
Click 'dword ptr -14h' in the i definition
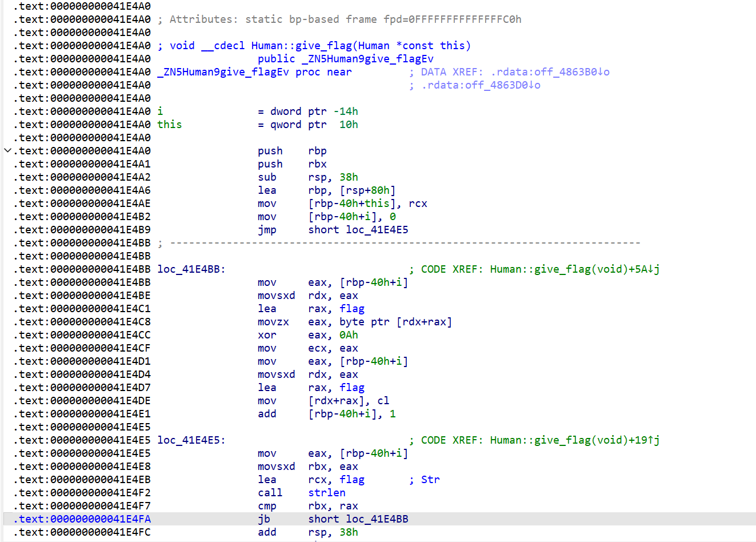tap(314, 111)
